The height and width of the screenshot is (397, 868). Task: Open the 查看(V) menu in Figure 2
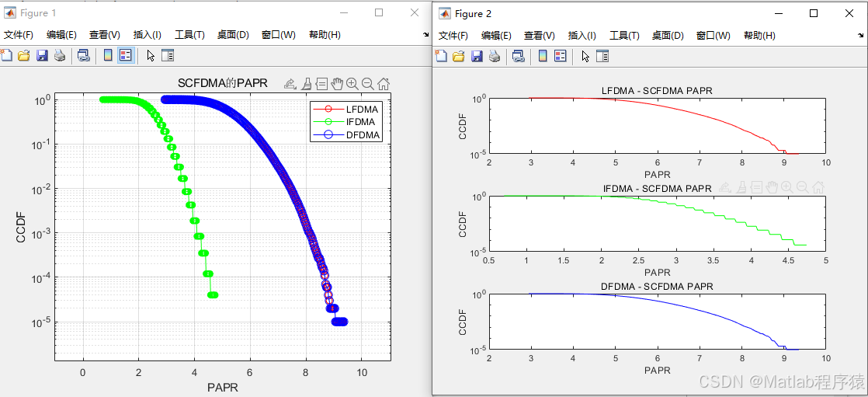(x=539, y=36)
